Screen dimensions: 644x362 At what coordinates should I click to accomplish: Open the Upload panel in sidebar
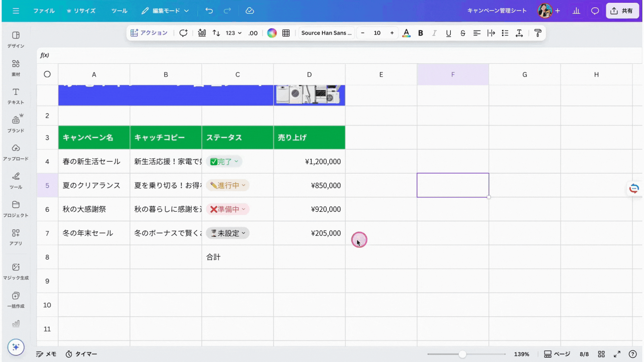point(16,152)
